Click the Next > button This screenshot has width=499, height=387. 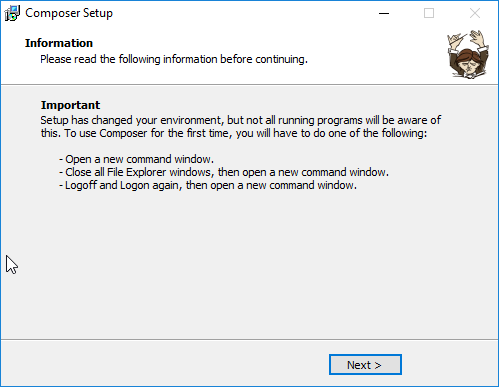[365, 365]
